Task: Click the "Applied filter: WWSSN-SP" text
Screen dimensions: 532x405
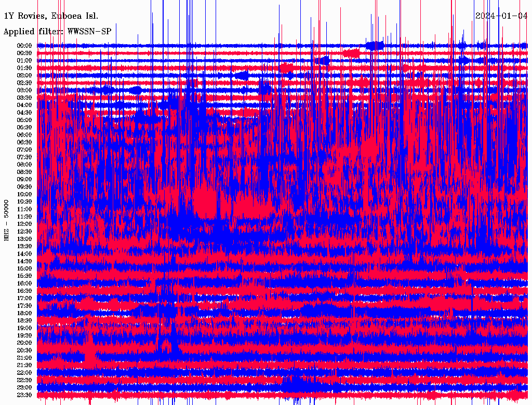Action: [57, 31]
